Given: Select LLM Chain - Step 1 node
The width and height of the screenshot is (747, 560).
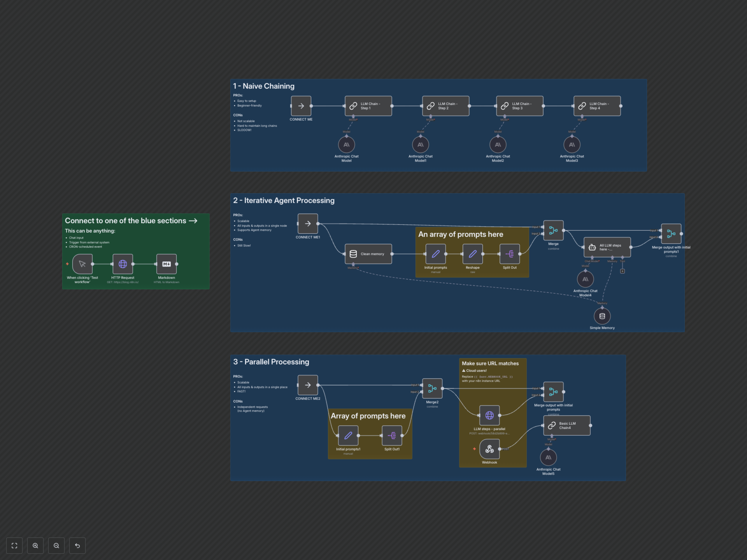Looking at the screenshot, I should (368, 106).
